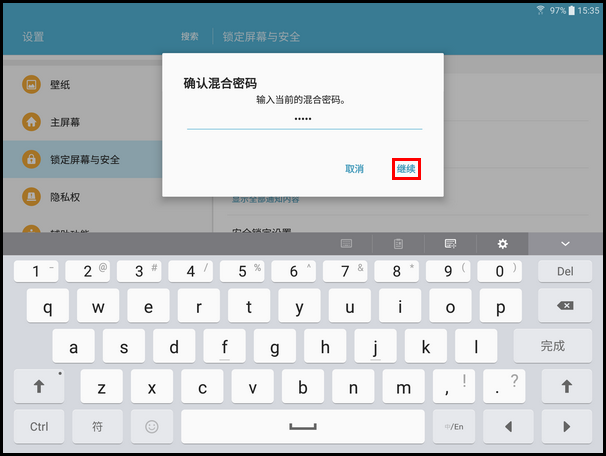Tap the period key

[504, 386]
